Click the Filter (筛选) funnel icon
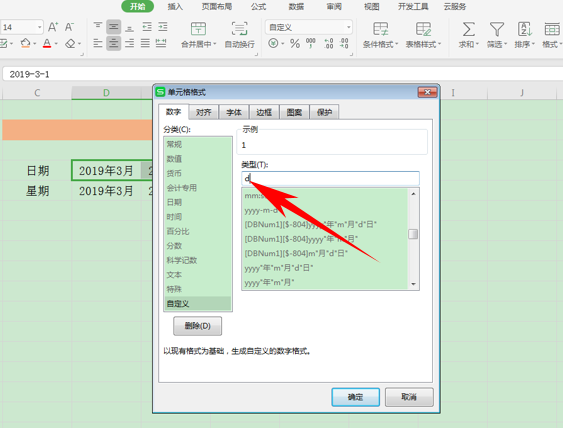This screenshot has width=563, height=428. [497, 29]
